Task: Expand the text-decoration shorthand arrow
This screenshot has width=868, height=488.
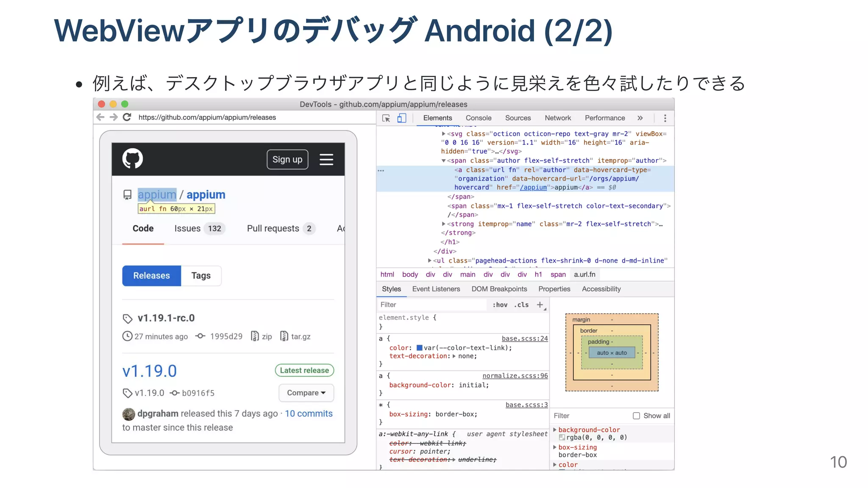Action: pyautogui.click(x=454, y=356)
